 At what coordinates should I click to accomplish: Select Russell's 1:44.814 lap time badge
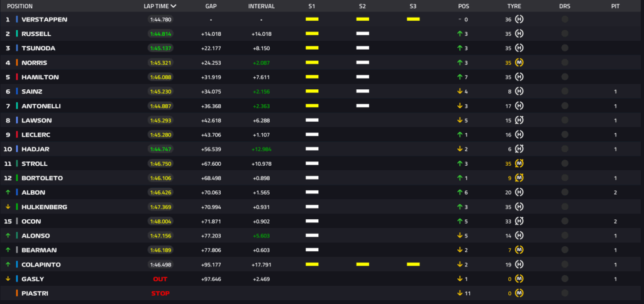[x=160, y=34]
